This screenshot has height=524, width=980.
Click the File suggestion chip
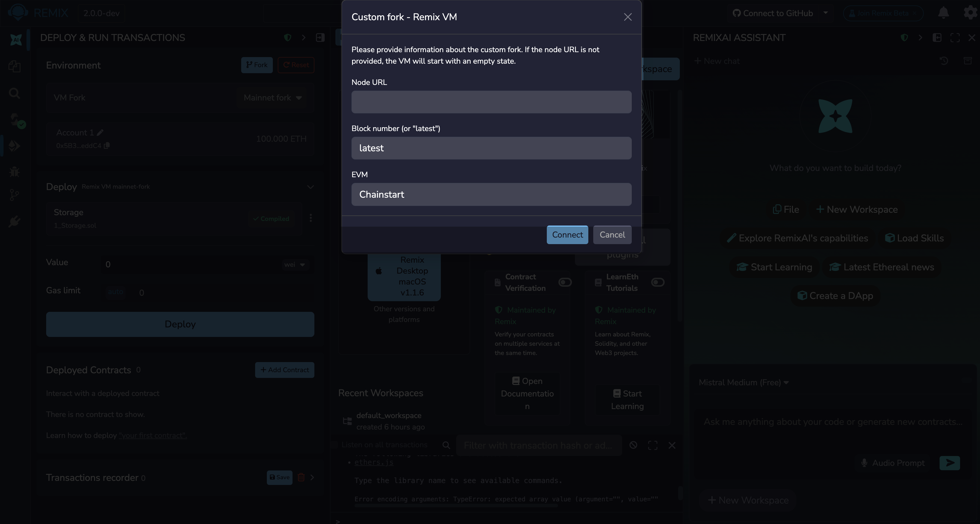coord(786,209)
